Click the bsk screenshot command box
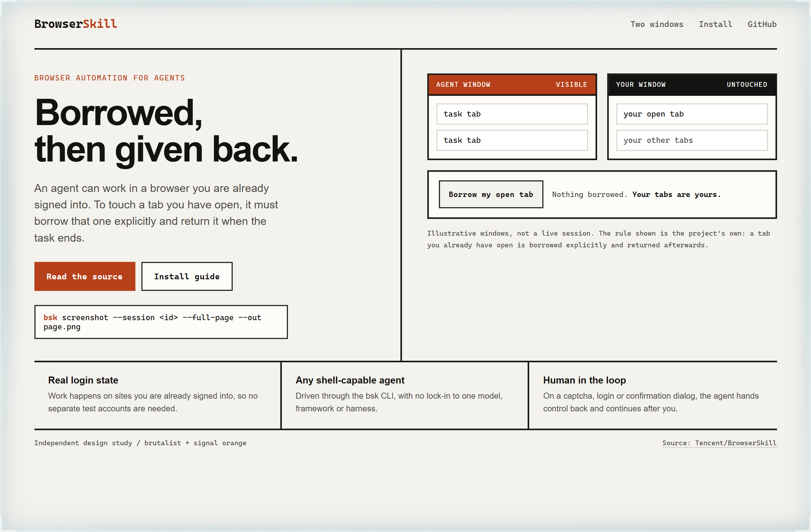 pos(161,322)
